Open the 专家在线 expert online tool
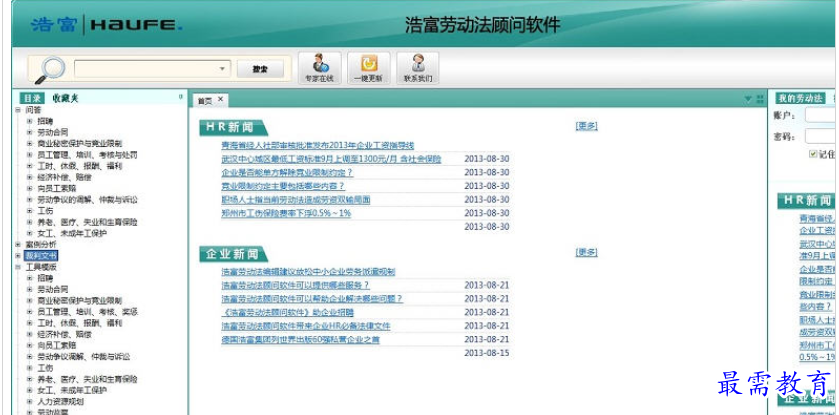Image resolution: width=839 pixels, height=415 pixels. 319,68
